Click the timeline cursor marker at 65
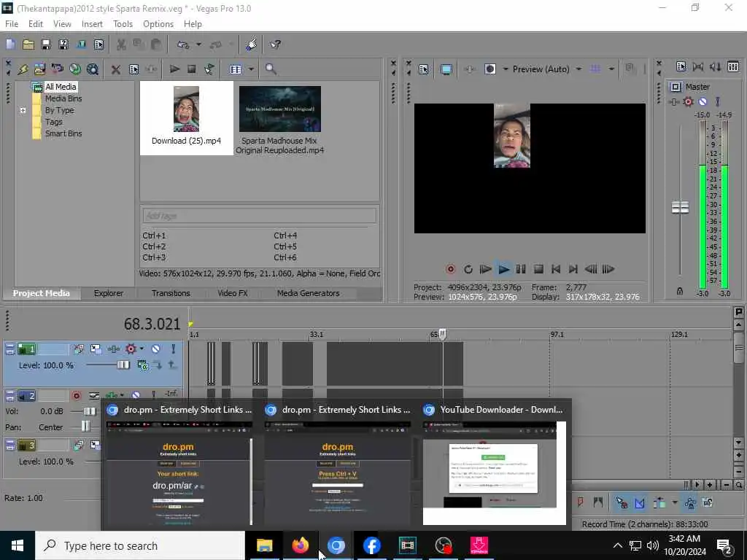Image resolution: width=747 pixels, height=560 pixels. tap(443, 334)
